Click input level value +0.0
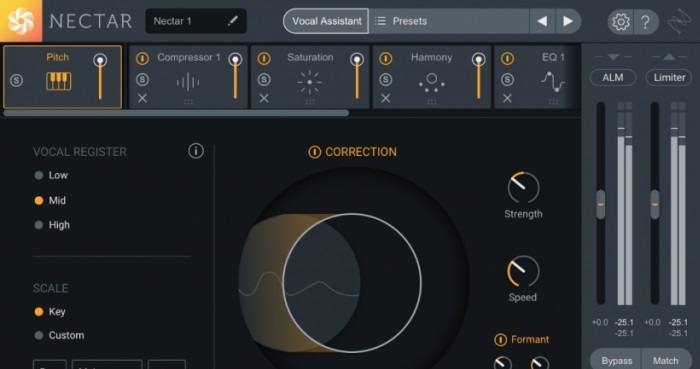Viewport: 700px width, 369px height. point(600,322)
